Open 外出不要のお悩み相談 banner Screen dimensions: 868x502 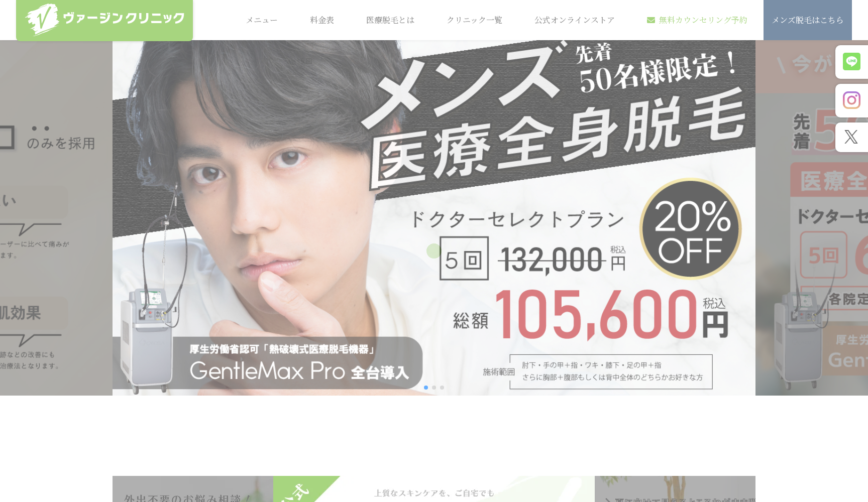[x=226, y=489]
